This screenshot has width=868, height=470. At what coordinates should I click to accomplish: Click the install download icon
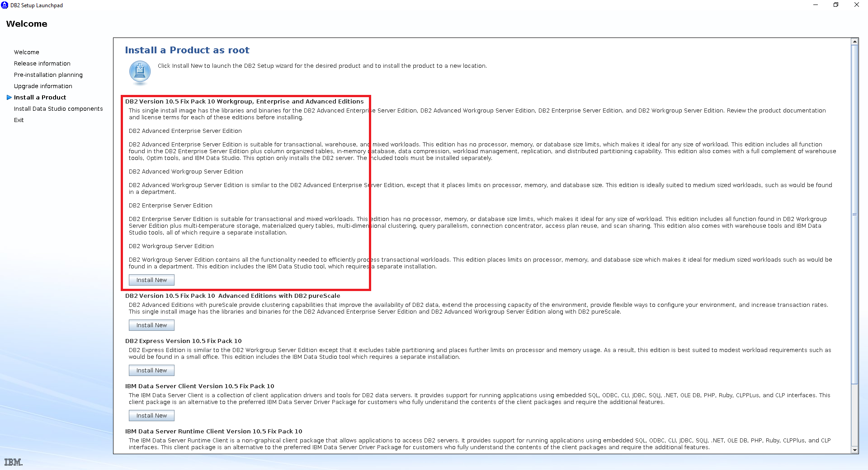140,72
